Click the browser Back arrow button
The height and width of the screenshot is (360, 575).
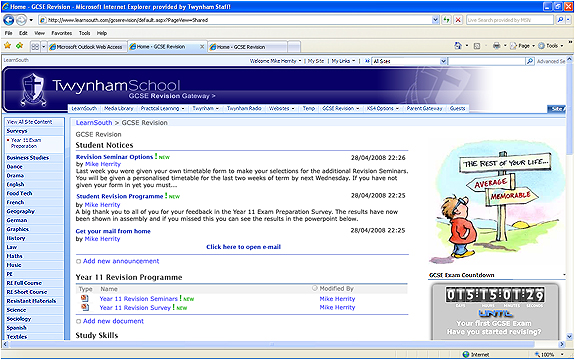click(x=8, y=20)
